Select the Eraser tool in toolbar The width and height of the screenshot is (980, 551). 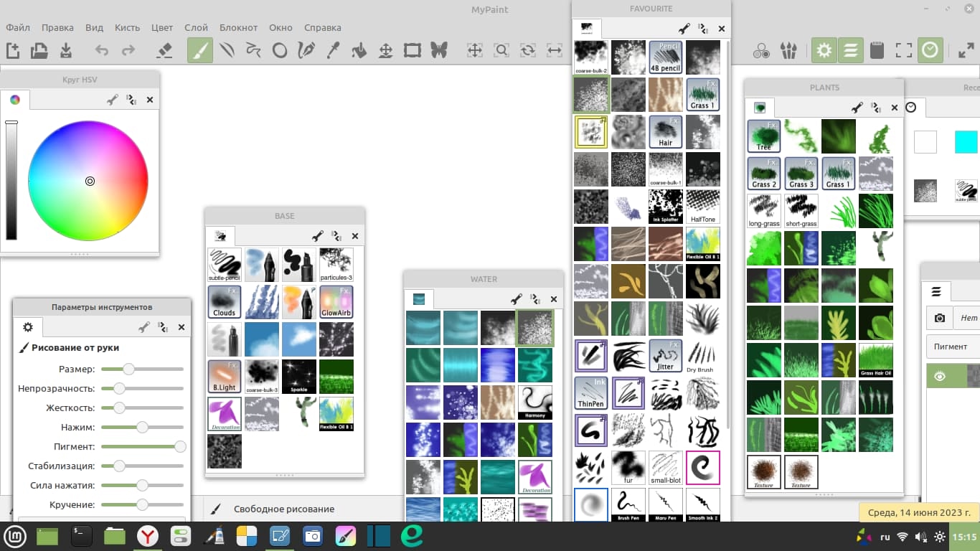pos(164,50)
